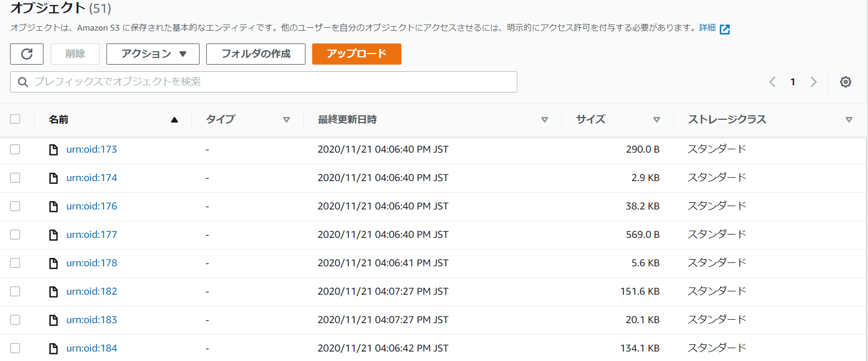Click the フォルダの作成 button
Screen dimensions: 868x361
point(256,54)
